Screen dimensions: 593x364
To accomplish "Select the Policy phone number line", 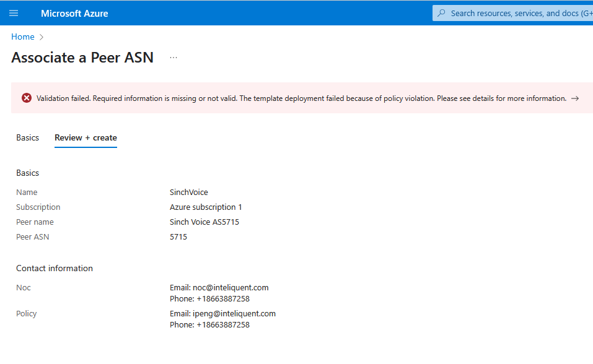I will 209,324.
